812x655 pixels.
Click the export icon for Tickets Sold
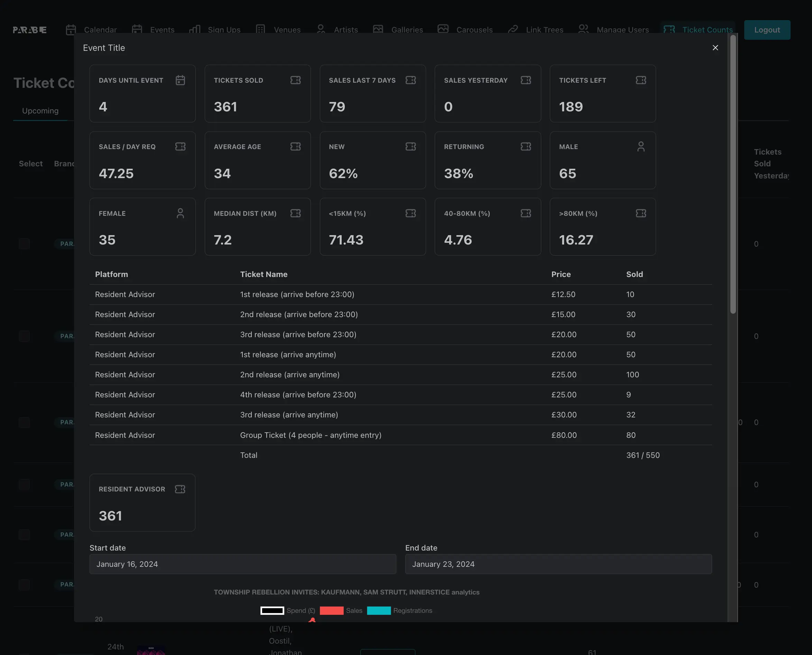click(296, 80)
